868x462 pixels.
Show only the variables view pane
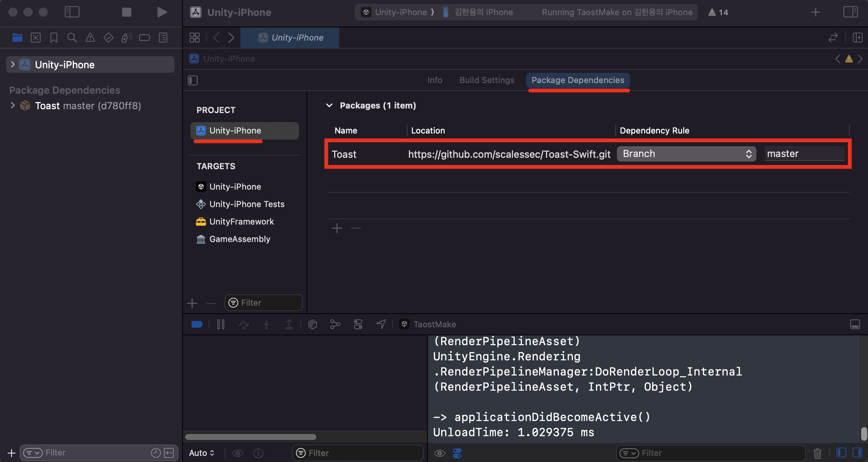841,453
